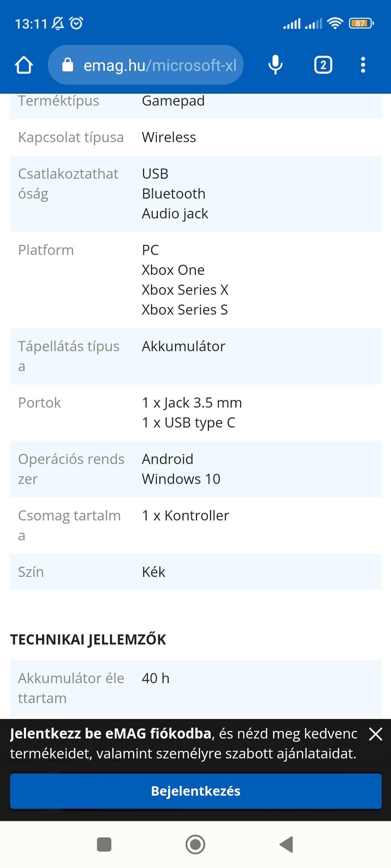The image size is (391, 868).
Task: Tap the TECHNIKAI JELLEMZŐK section heading
Action: [x=88, y=639]
